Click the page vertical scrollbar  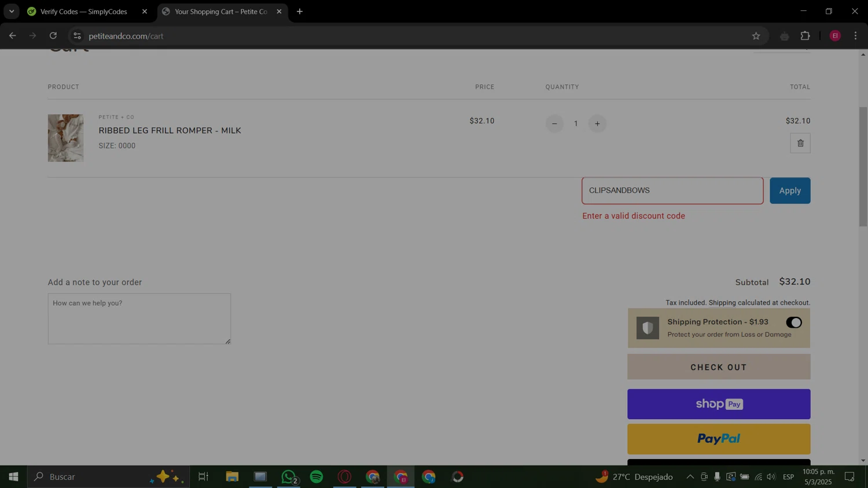863,167
